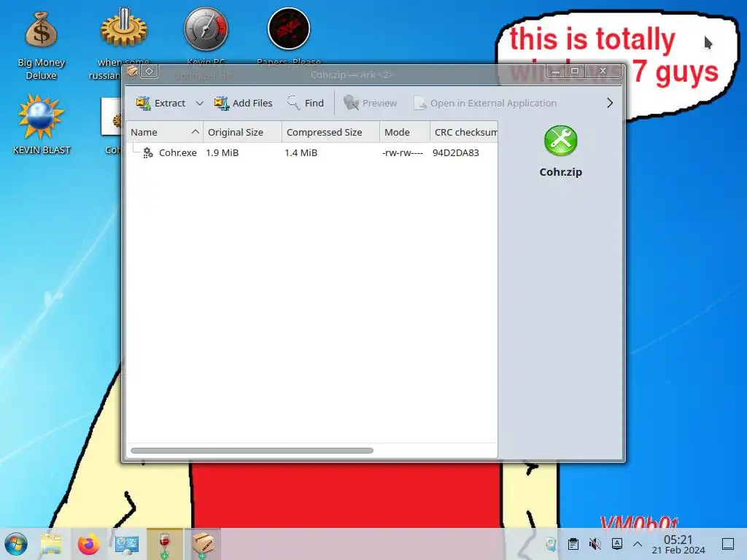The height and width of the screenshot is (560, 747).
Task: Minimize the Ark window
Action: 555,71
